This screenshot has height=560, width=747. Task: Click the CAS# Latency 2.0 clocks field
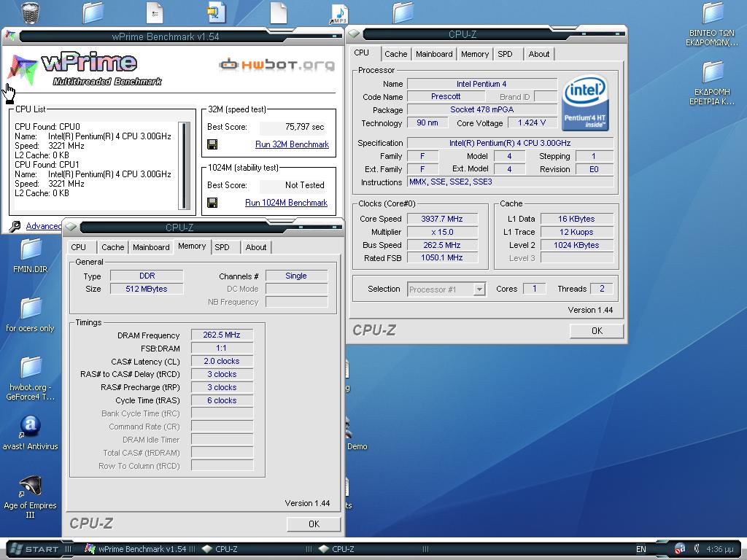222,361
